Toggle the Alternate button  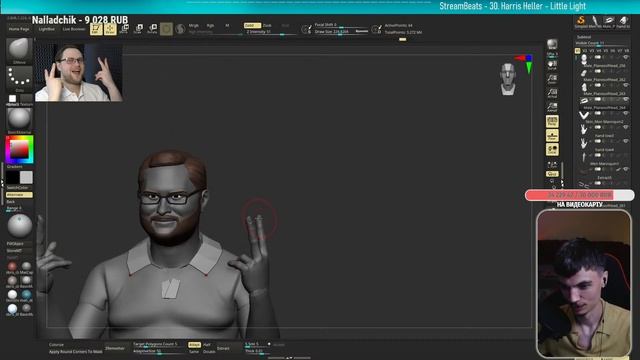tap(19, 195)
